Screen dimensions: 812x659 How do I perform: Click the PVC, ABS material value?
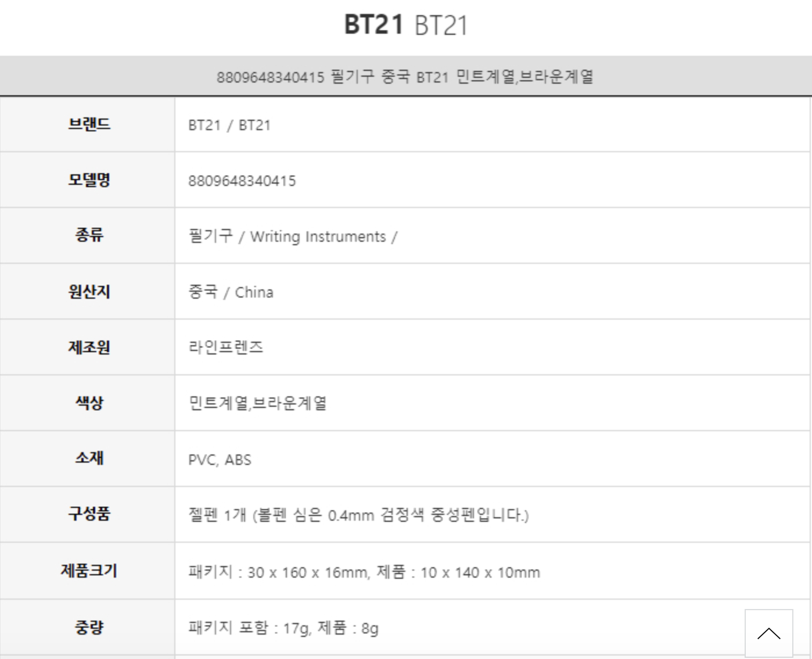point(220,460)
